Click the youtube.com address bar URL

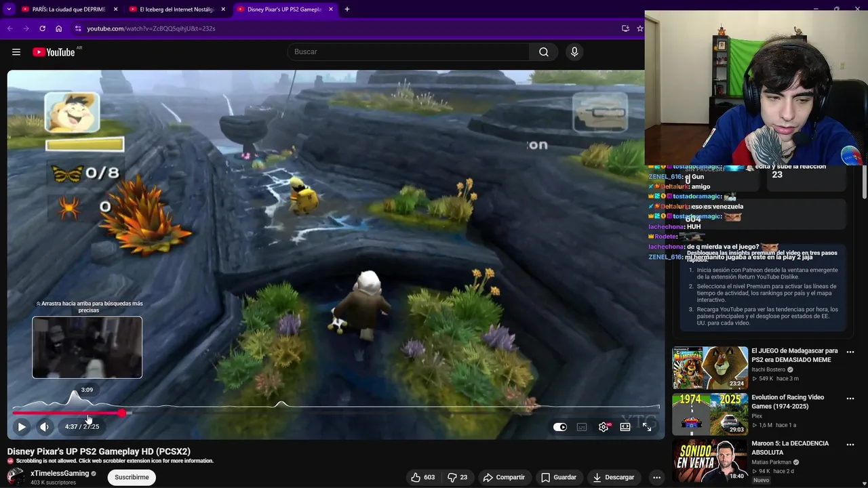[151, 28]
